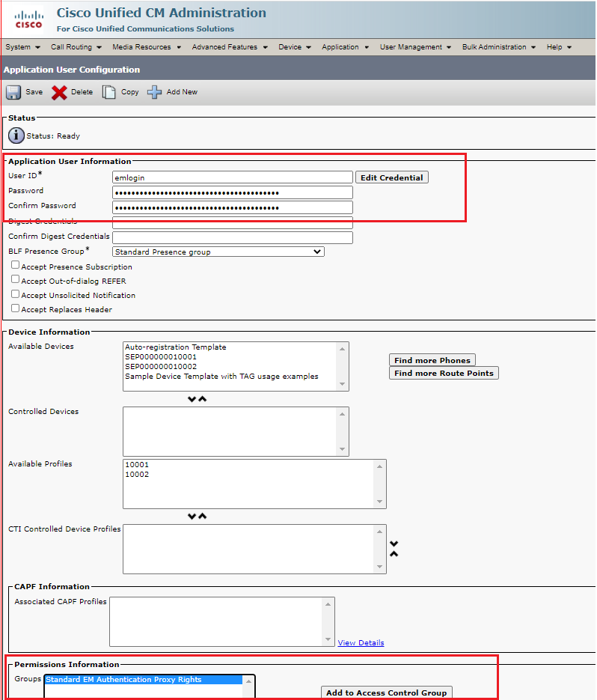Click scroll up arrow in Controlled Devices list

coord(342,414)
